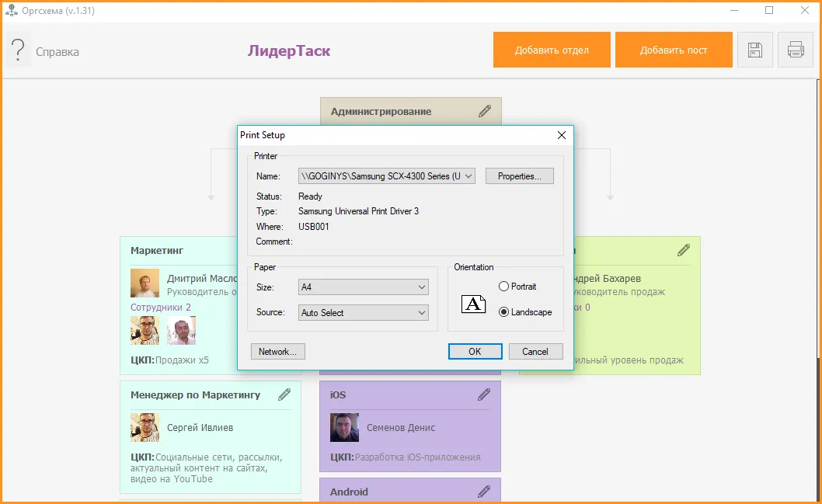
Task: Click OK in Print Setup dialog
Action: click(475, 352)
